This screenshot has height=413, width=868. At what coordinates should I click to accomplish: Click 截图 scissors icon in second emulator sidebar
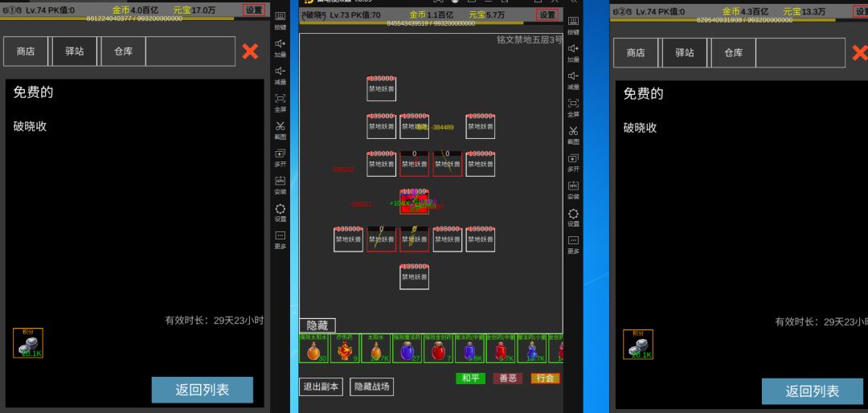point(574,131)
